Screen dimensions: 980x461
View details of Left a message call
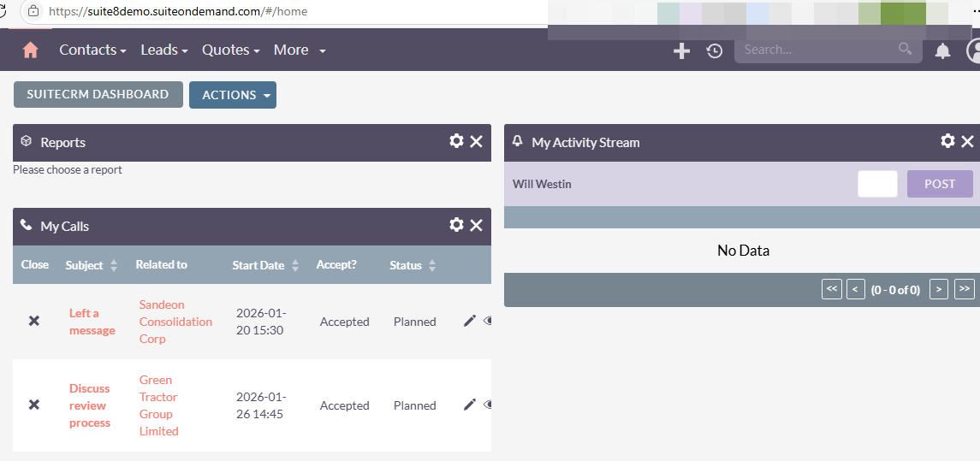(x=488, y=321)
